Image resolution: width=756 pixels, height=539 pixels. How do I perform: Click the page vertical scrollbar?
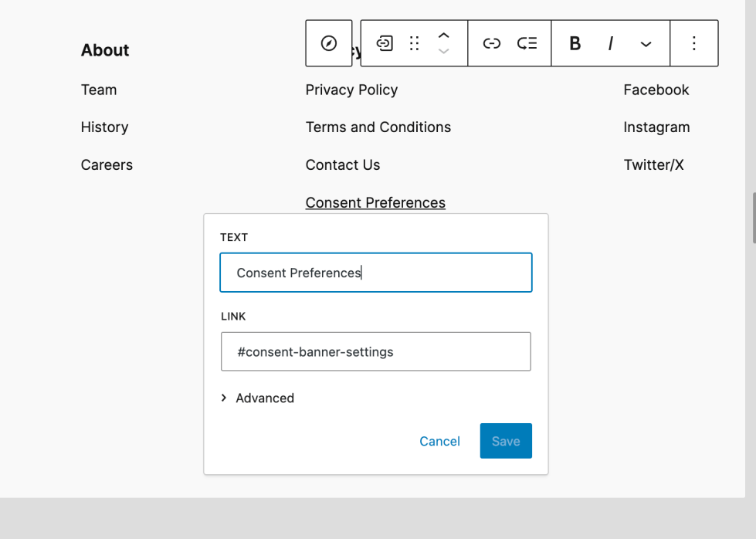pos(754,218)
